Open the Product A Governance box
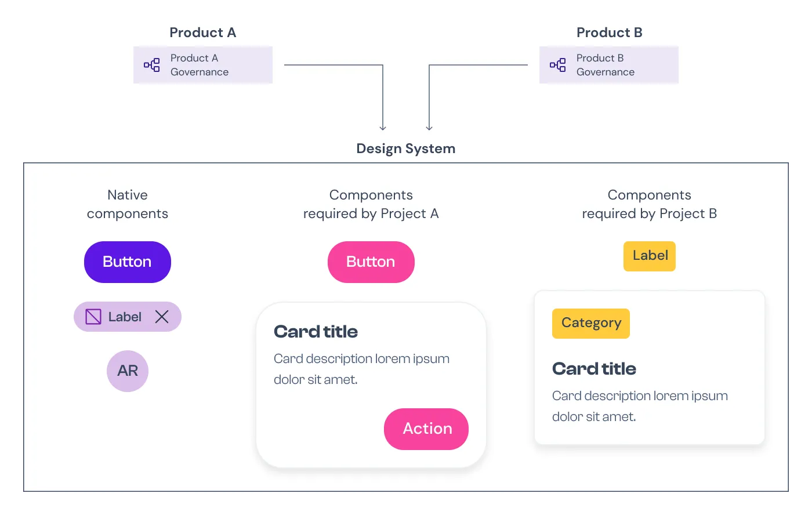Screen dimensions: 812x515 click(x=203, y=65)
